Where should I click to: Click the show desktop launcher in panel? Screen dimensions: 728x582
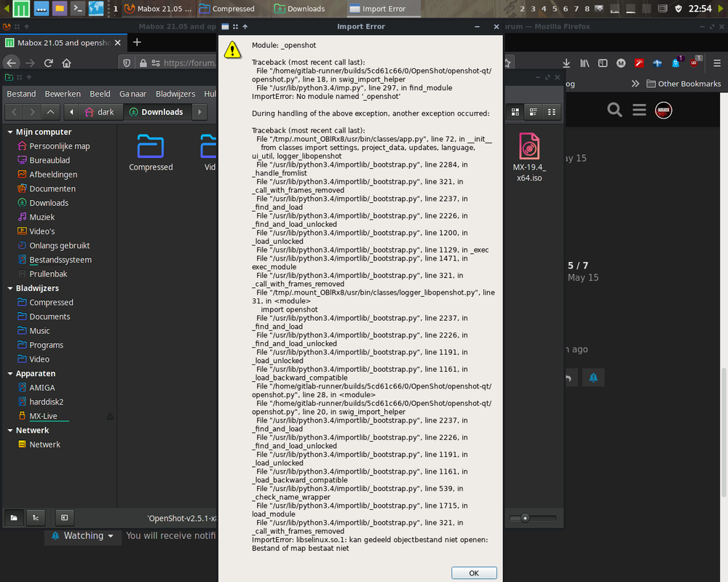41,8
